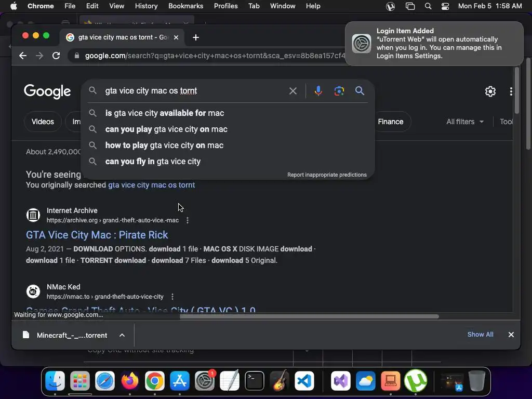Viewport: 532px width, 399px height.
Task: Click the browser forward arrow
Action: pyautogui.click(x=39, y=56)
